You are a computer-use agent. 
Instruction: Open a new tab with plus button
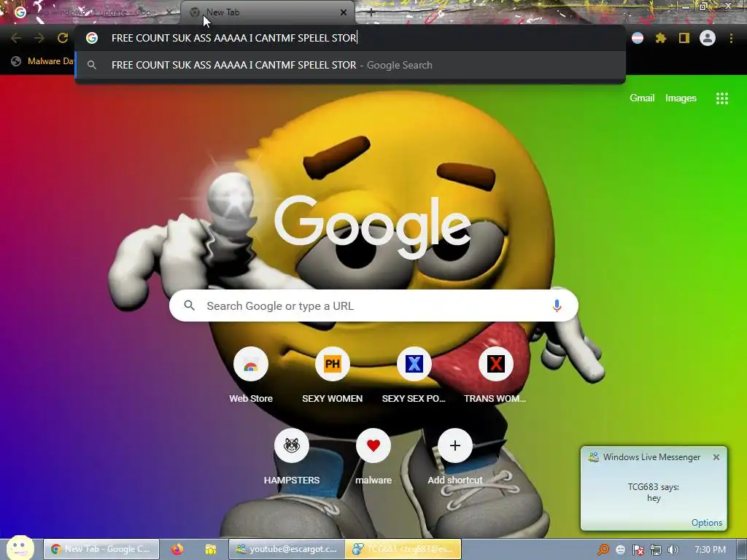tap(371, 13)
